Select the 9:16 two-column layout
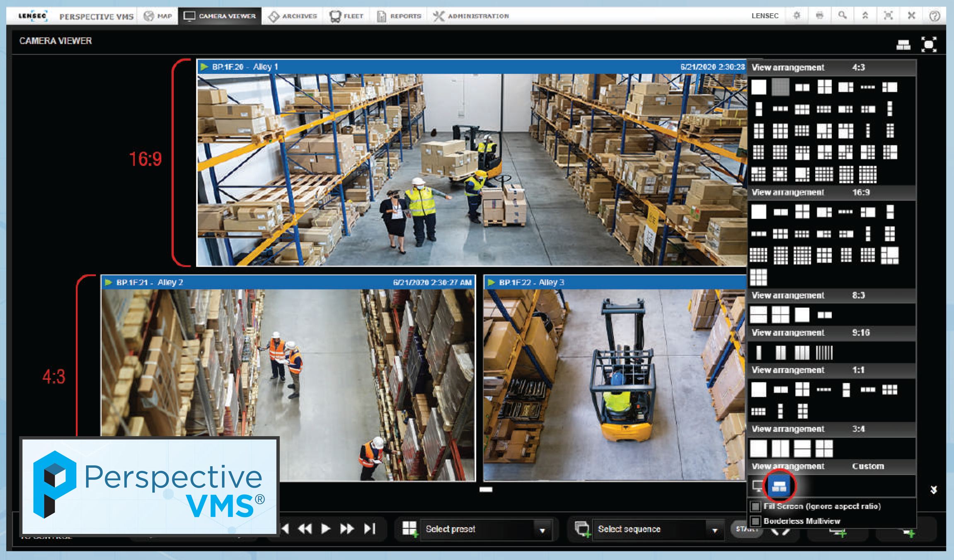 (780, 352)
